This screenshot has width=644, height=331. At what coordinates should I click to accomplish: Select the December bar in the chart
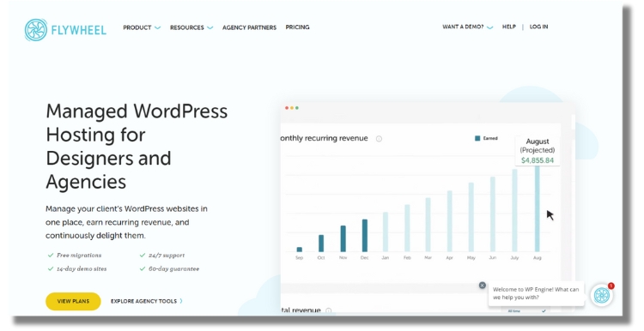click(x=365, y=236)
